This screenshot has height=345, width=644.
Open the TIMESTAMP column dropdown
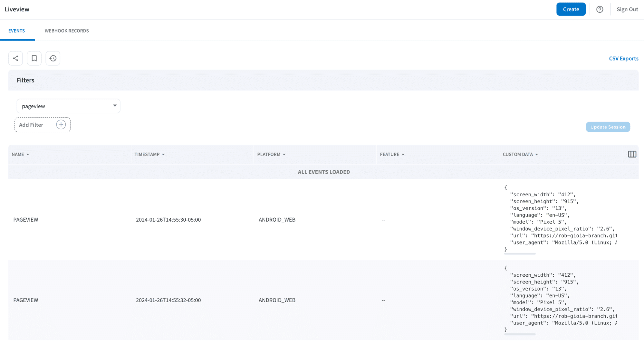pyautogui.click(x=164, y=154)
